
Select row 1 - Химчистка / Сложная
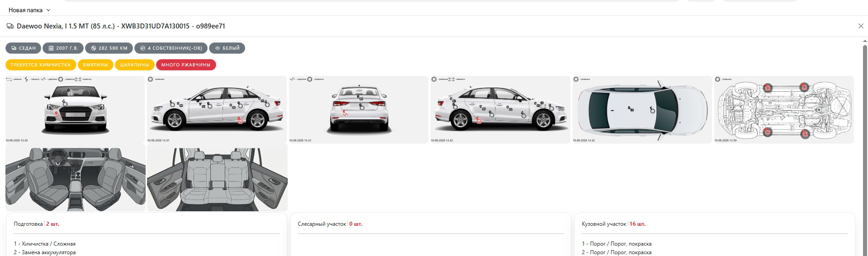point(45,244)
